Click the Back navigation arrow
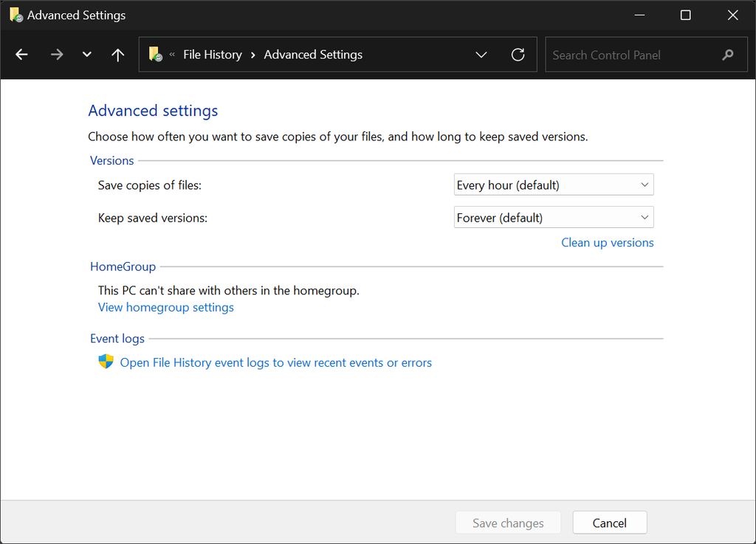 click(x=21, y=54)
